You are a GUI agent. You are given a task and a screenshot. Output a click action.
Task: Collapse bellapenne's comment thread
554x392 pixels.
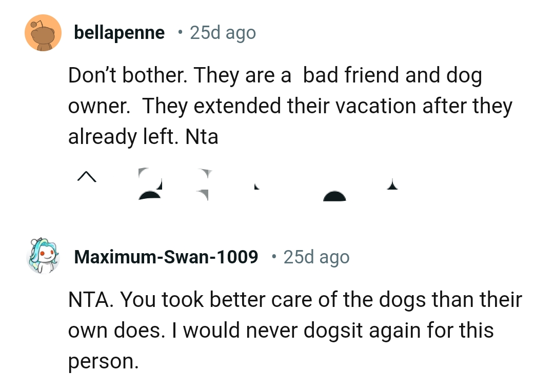point(86,177)
